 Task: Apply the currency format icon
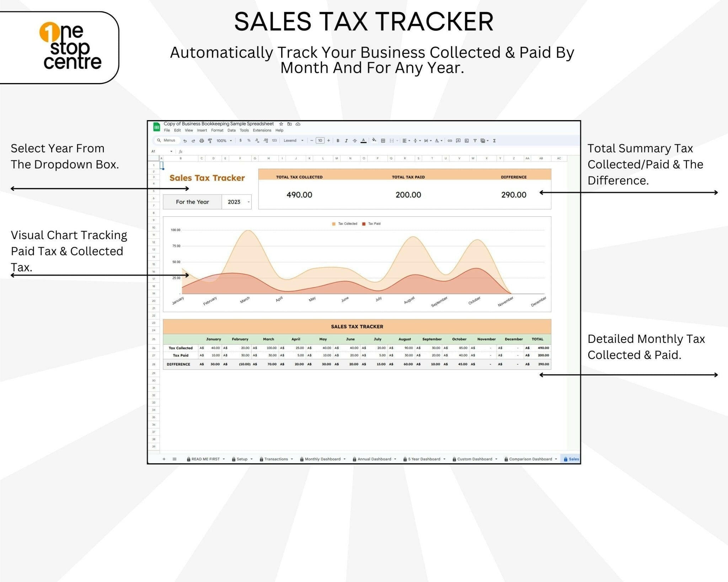coord(241,141)
